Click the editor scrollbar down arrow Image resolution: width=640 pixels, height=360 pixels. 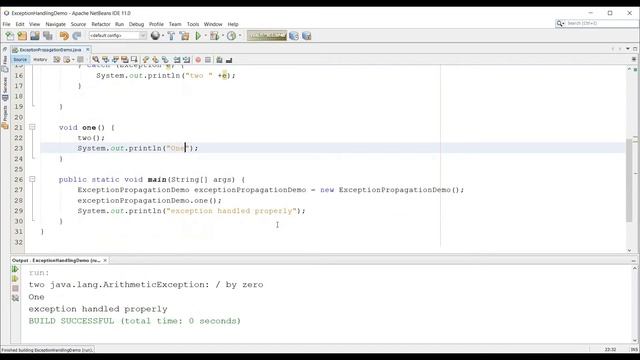tap(629, 250)
